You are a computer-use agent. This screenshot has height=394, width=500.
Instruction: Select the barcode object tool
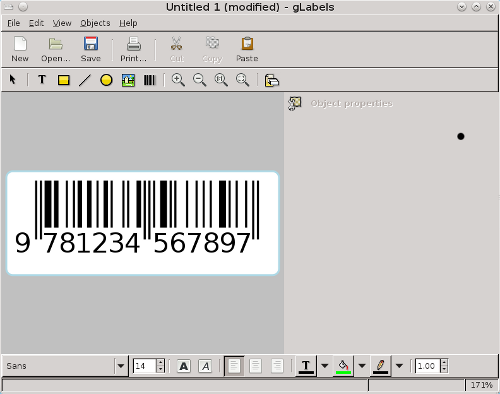149,80
